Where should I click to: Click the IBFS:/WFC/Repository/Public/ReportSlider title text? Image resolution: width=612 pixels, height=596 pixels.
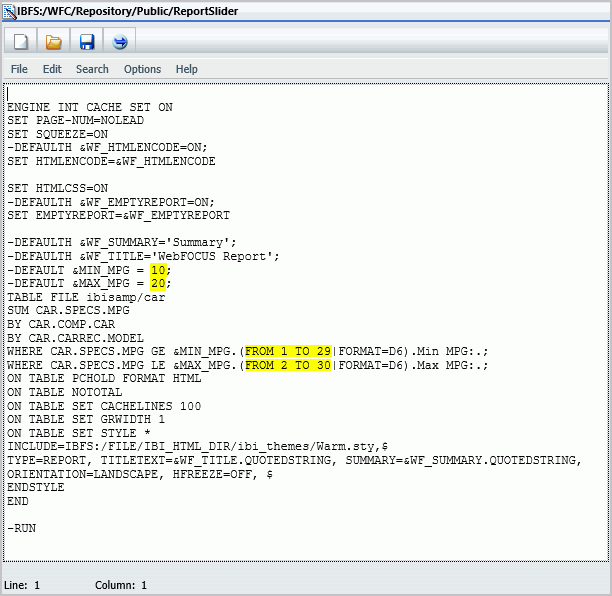pyautogui.click(x=128, y=11)
